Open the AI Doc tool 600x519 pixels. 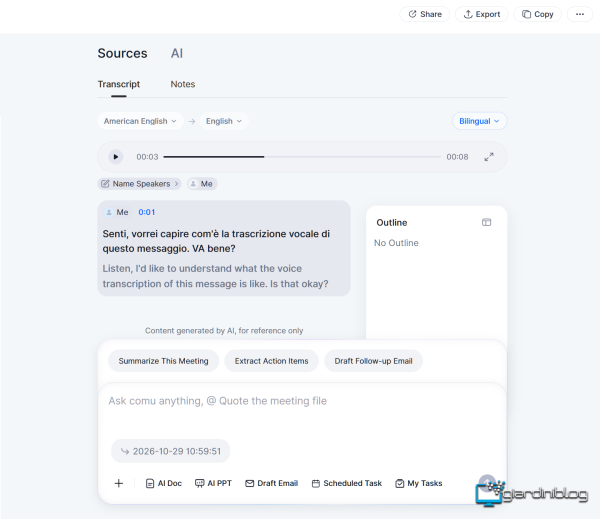164,483
